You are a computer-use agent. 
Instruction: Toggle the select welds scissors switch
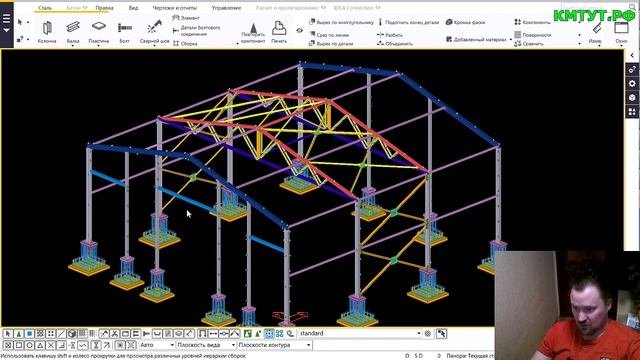[x=115, y=333]
